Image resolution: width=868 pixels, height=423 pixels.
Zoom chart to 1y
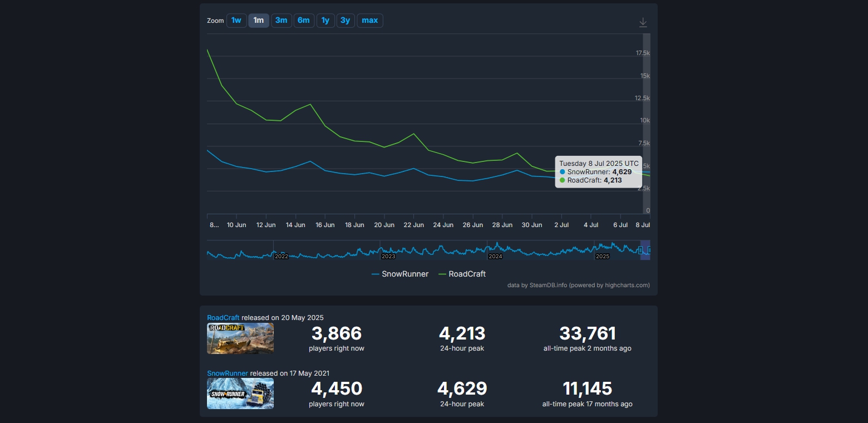click(x=325, y=21)
